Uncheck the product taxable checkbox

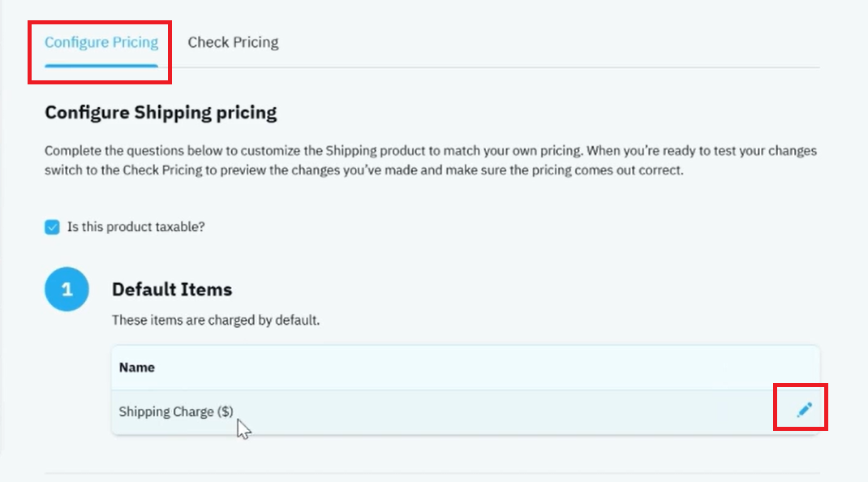pos(52,227)
